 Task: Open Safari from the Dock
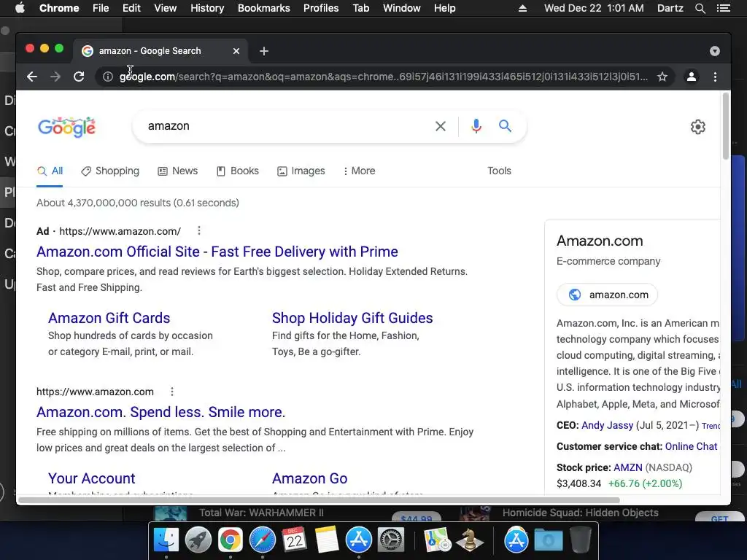[263, 540]
